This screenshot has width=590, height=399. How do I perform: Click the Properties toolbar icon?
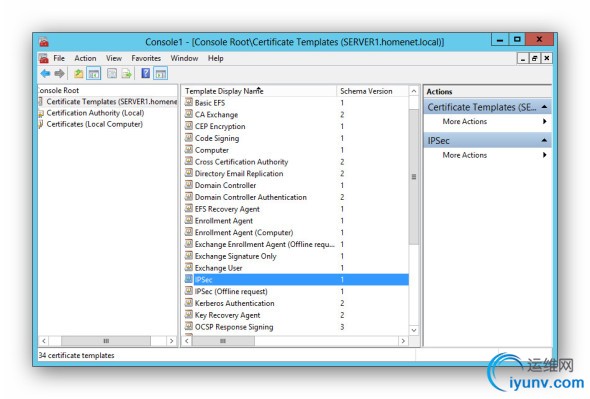pyautogui.click(x=112, y=73)
